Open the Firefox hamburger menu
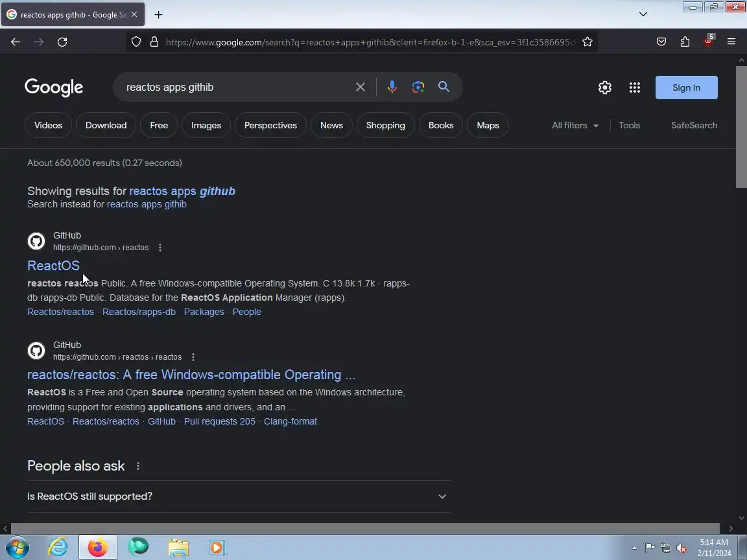This screenshot has height=560, width=747. 731,42
